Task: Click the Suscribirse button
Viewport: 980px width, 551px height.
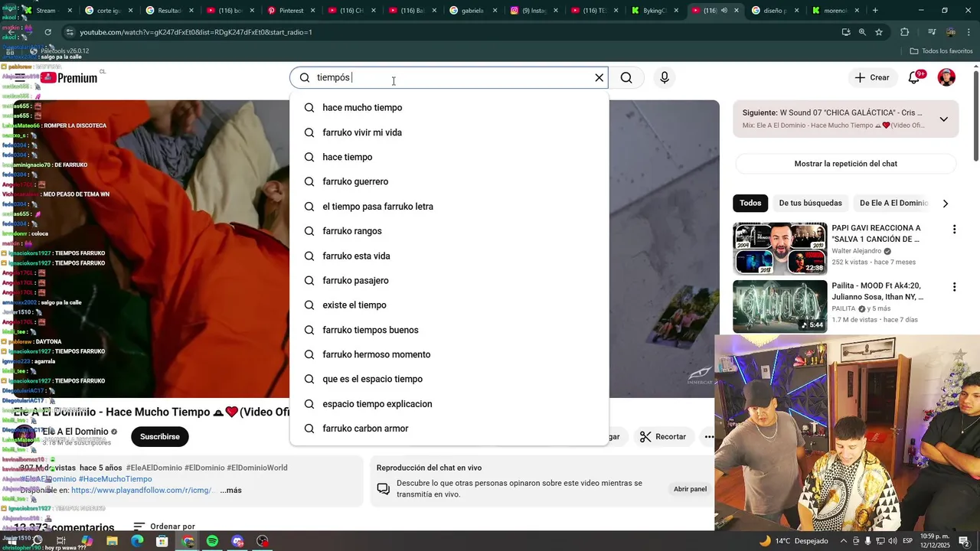Action: [x=159, y=437]
